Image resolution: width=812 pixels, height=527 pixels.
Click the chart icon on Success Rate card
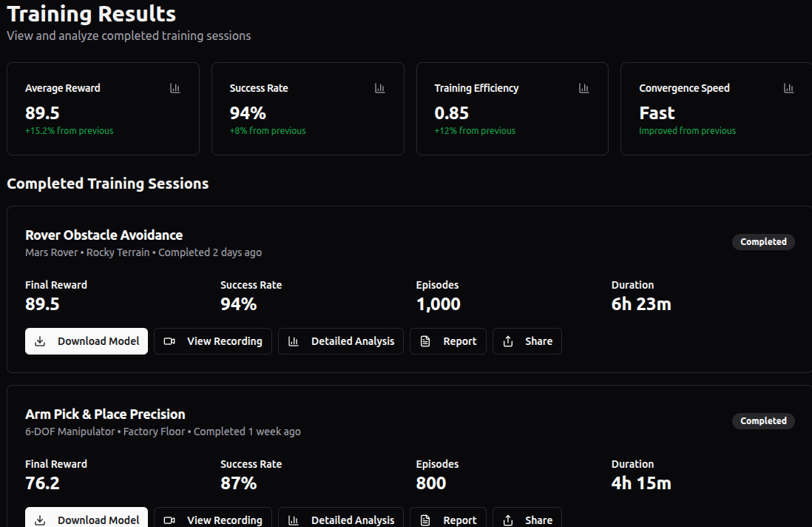[380, 88]
